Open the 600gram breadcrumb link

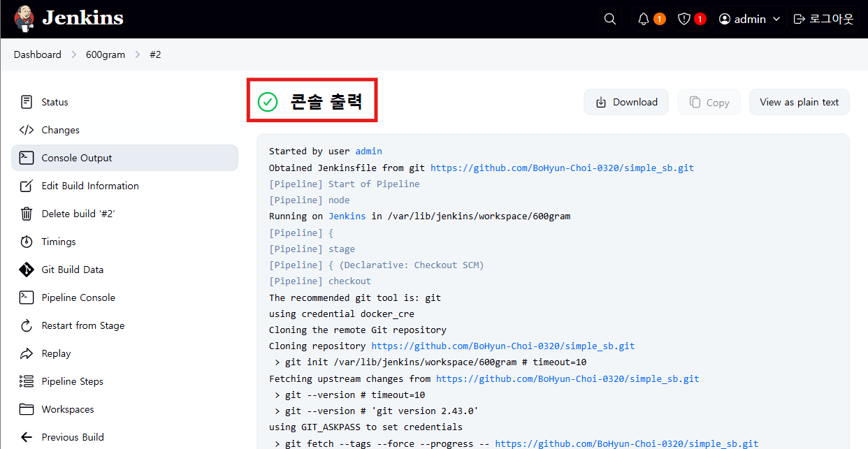pyautogui.click(x=106, y=54)
